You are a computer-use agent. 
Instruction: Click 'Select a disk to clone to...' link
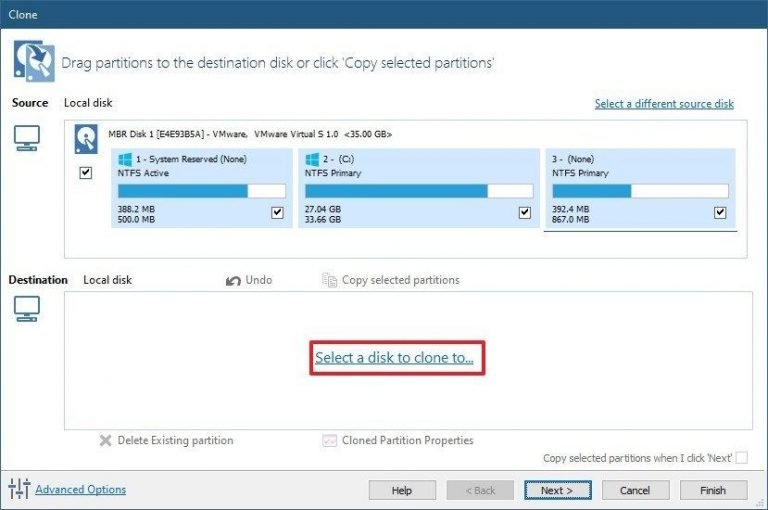tap(394, 357)
